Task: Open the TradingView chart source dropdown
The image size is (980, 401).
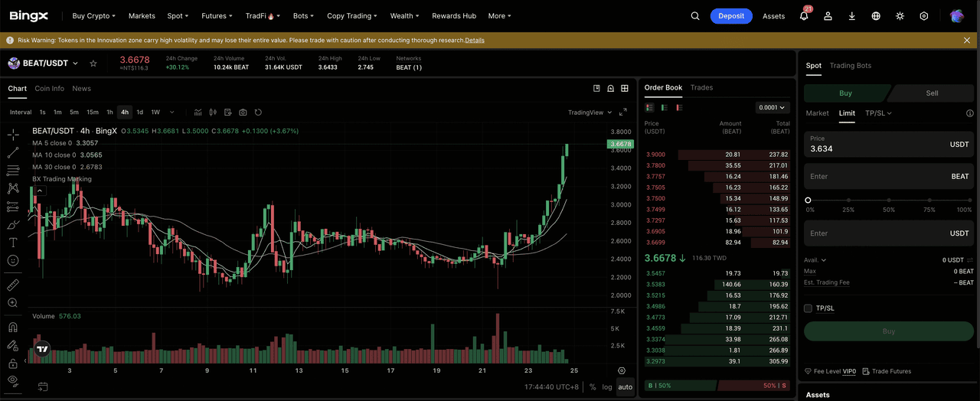Action: (590, 112)
